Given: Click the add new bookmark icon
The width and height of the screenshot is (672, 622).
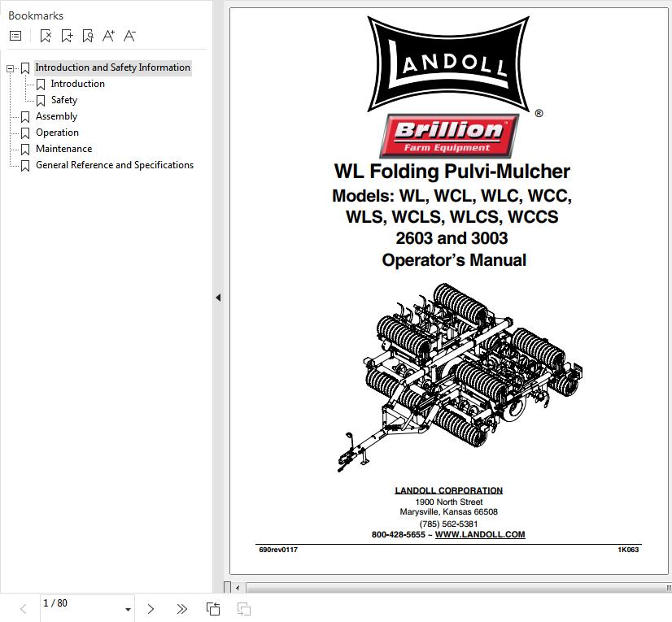Looking at the screenshot, I should tap(67, 36).
